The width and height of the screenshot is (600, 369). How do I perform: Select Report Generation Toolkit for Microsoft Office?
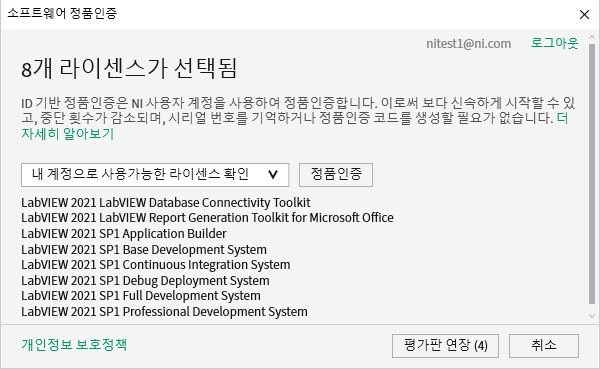(271, 218)
